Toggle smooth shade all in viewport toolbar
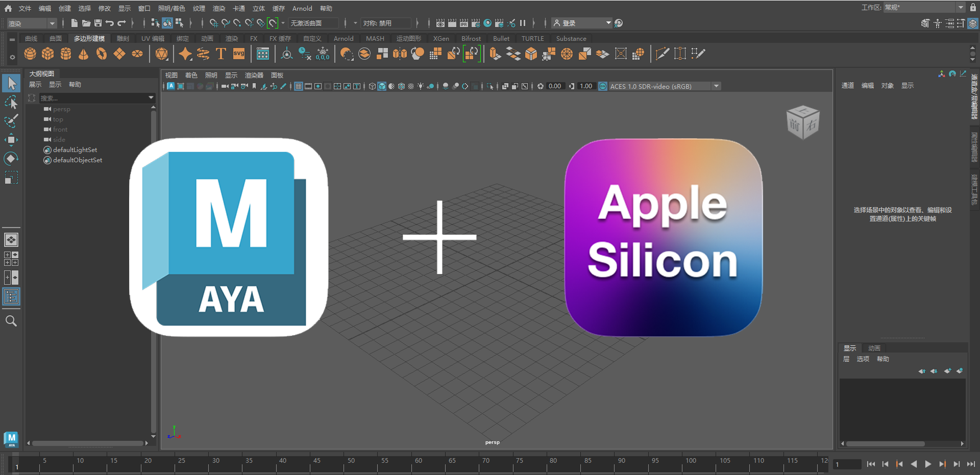The width and height of the screenshot is (980, 475). click(x=382, y=86)
